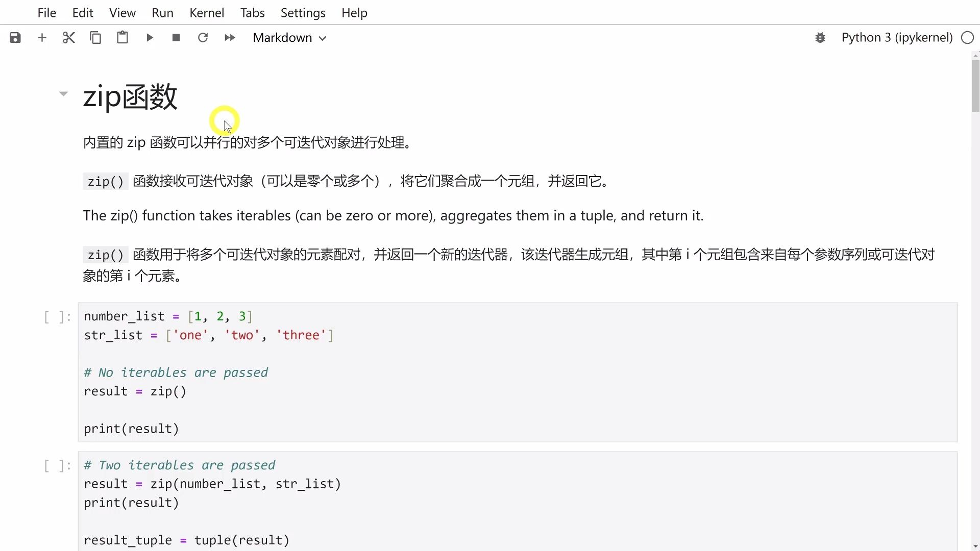
Task: Enable the debugger with the bug icon
Action: pos(820,38)
